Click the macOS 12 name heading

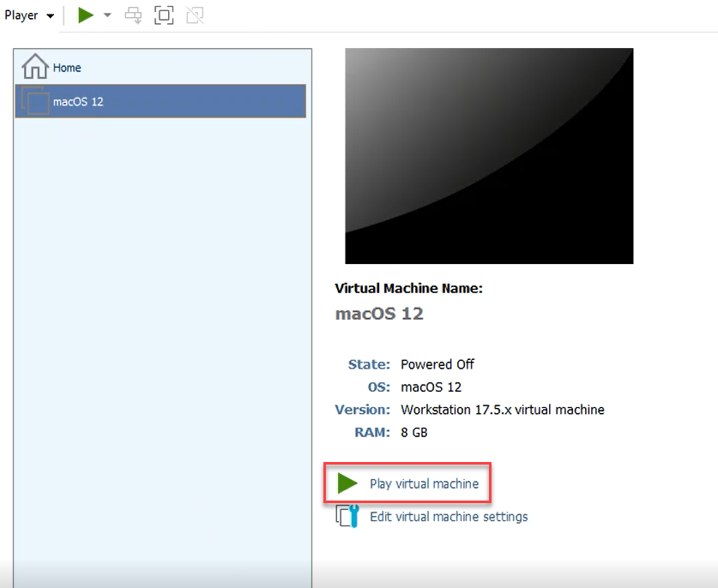[379, 314]
